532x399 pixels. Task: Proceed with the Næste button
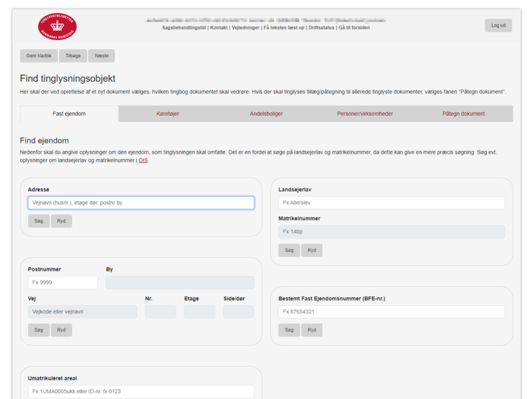coord(101,56)
